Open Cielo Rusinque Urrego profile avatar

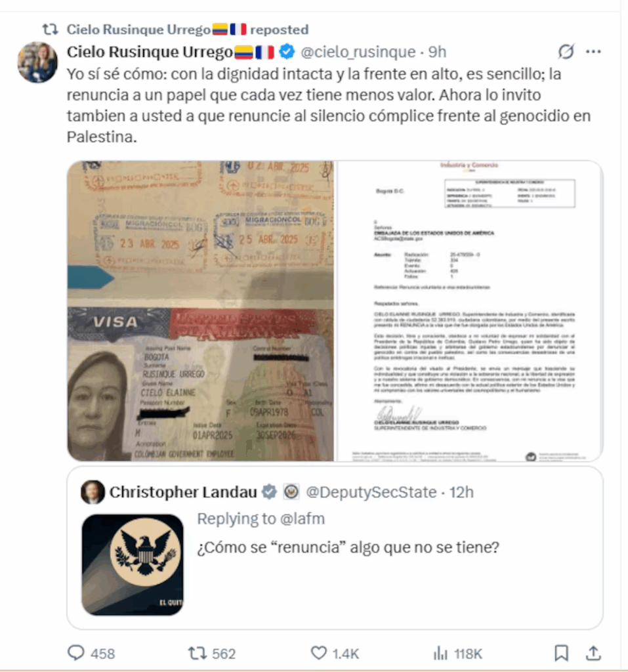(37, 62)
